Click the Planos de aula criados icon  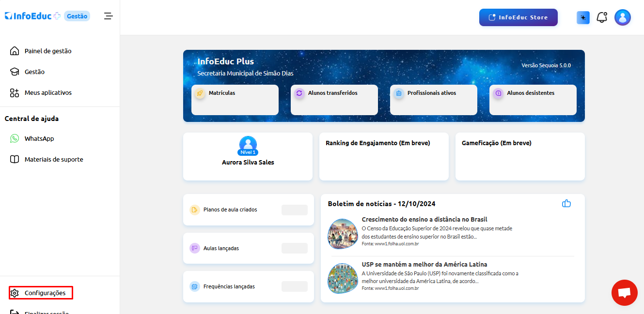click(194, 210)
